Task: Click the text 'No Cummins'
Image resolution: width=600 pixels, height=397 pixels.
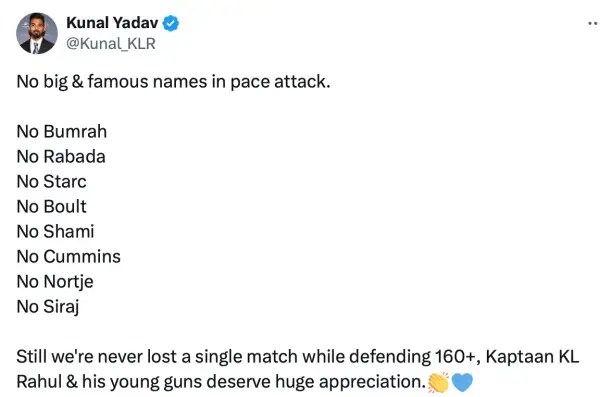Action: click(x=68, y=256)
